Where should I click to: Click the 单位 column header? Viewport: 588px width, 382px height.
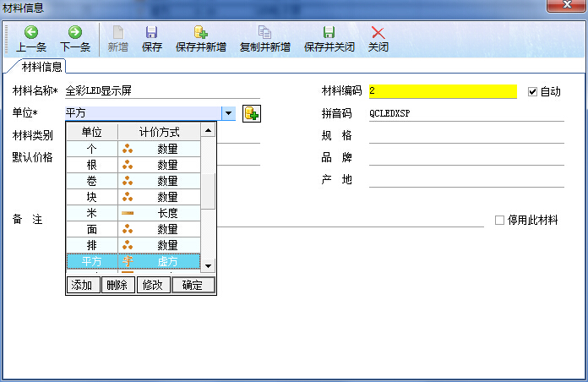(x=91, y=132)
